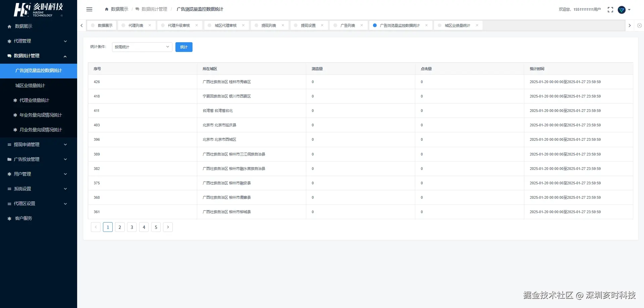
Task: Go to pagination page 5
Action: pos(156,227)
